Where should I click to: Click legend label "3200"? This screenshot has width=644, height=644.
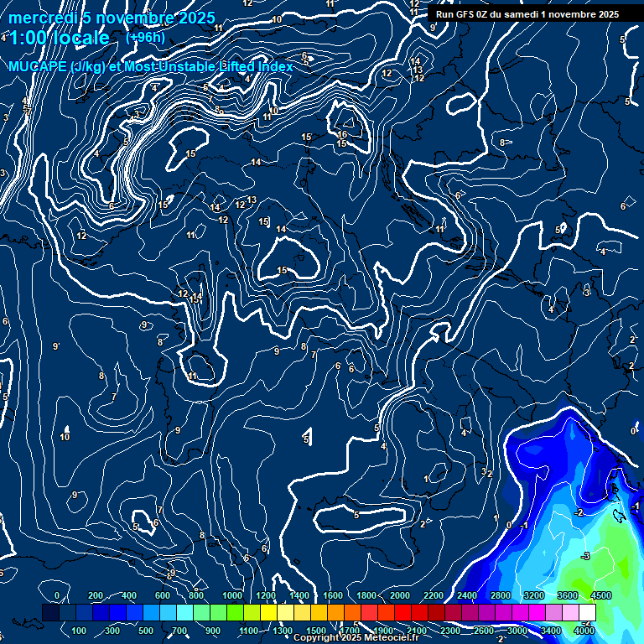point(534,595)
